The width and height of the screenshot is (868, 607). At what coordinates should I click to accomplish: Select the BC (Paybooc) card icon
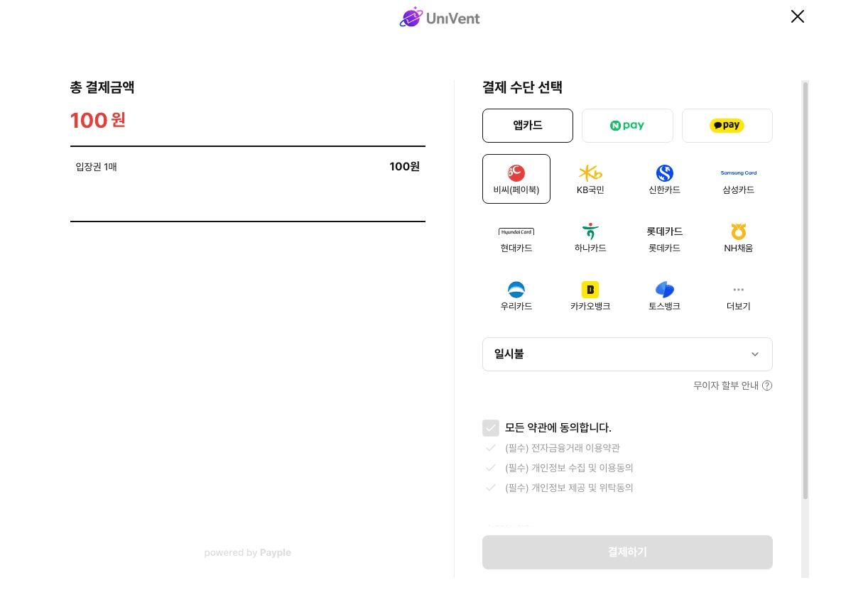tap(516, 173)
